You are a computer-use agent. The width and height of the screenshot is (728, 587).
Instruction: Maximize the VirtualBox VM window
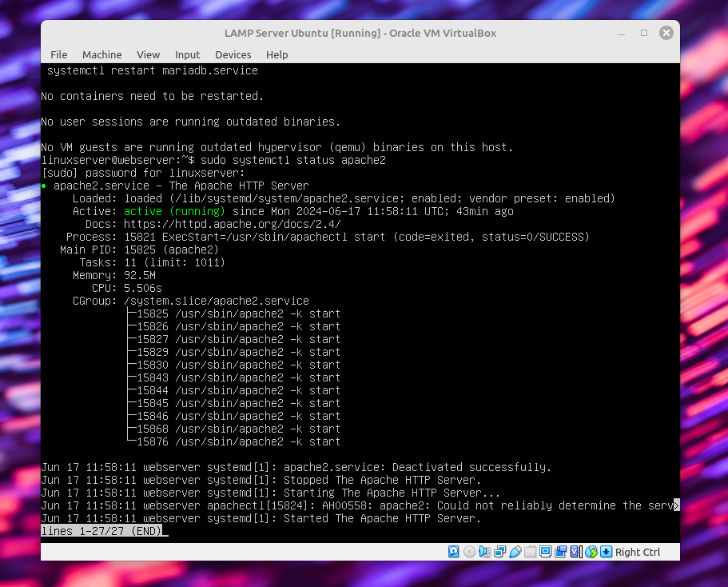tap(644, 33)
